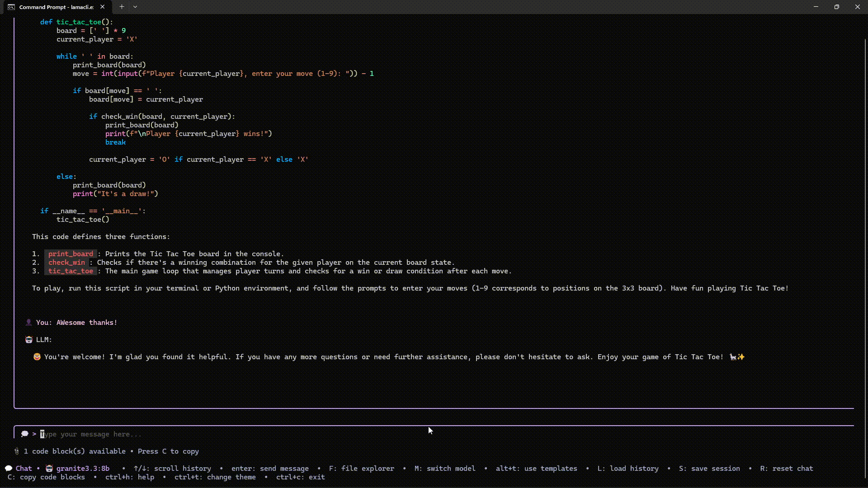Click the highlighted print_board label
Screen dimensions: 868x488
tap(71, 254)
